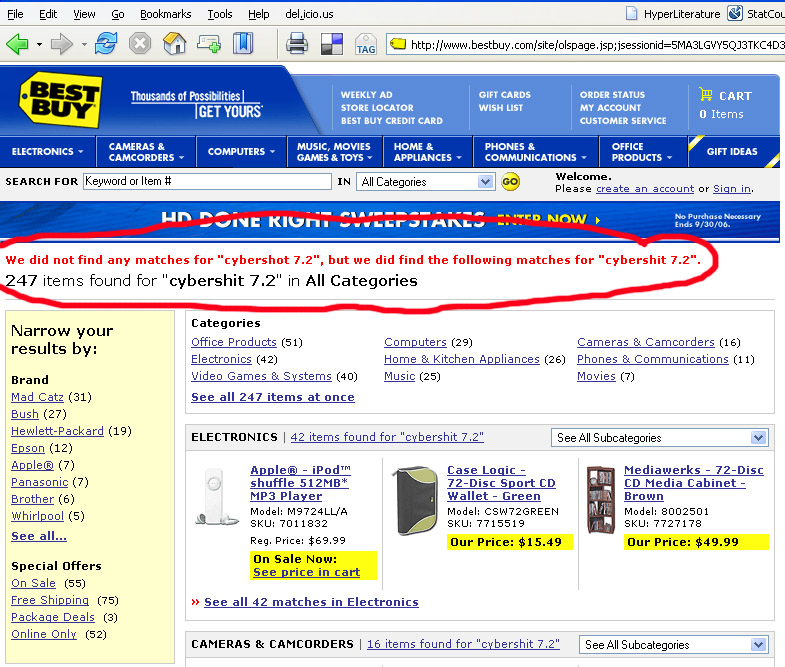Open Electronics See All Subcategories dropdown
785x667 pixels.
660,438
